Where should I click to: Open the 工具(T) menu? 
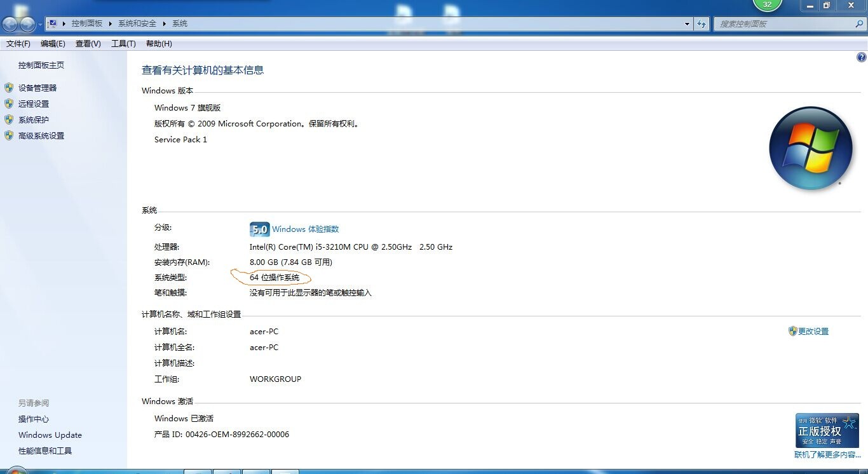pos(123,44)
